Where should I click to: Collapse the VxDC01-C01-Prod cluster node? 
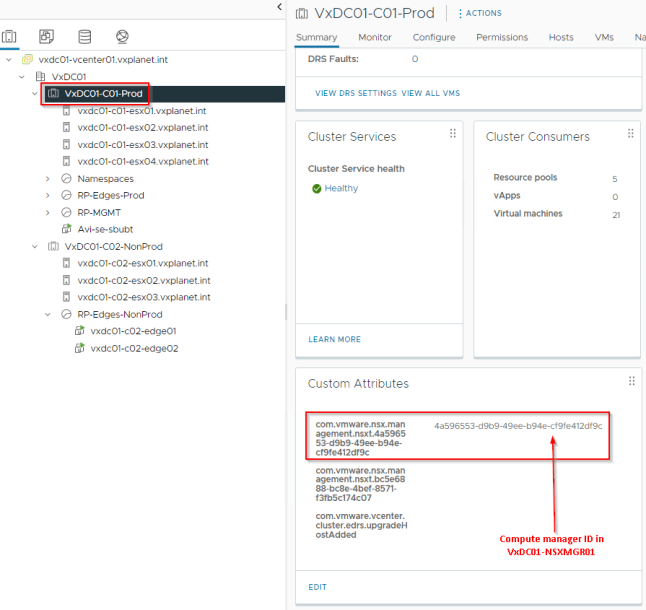point(35,93)
